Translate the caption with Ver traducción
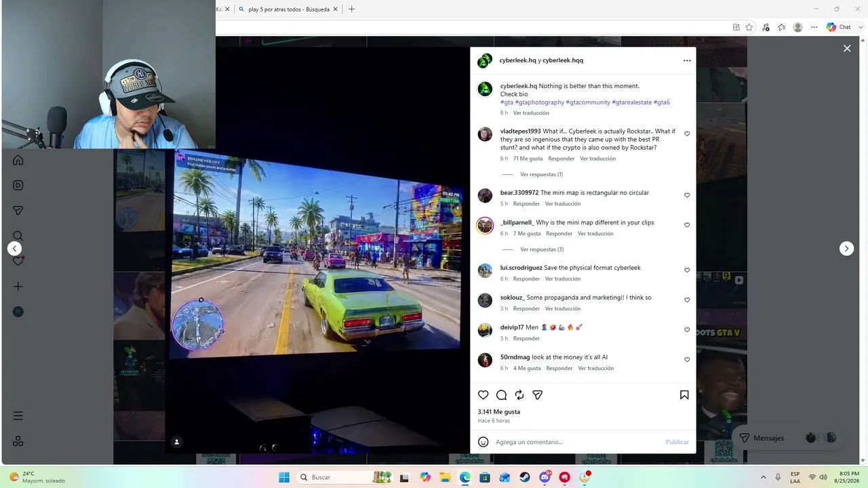This screenshot has height=488, width=868. pos(531,113)
